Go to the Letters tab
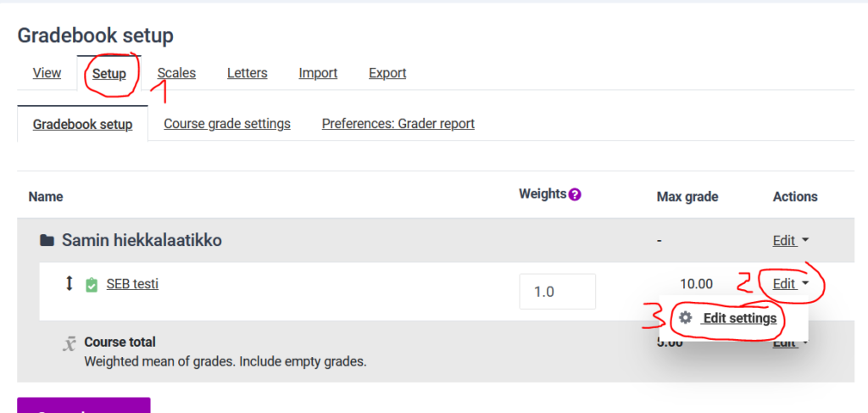The image size is (868, 413). (x=248, y=73)
